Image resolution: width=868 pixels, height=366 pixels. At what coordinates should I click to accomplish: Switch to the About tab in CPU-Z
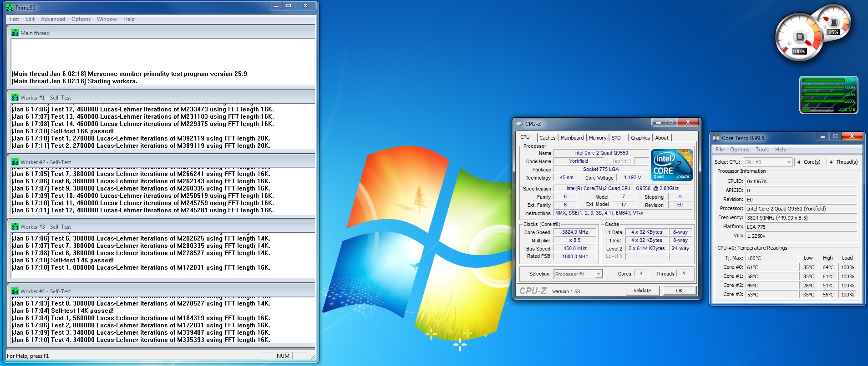tap(662, 138)
